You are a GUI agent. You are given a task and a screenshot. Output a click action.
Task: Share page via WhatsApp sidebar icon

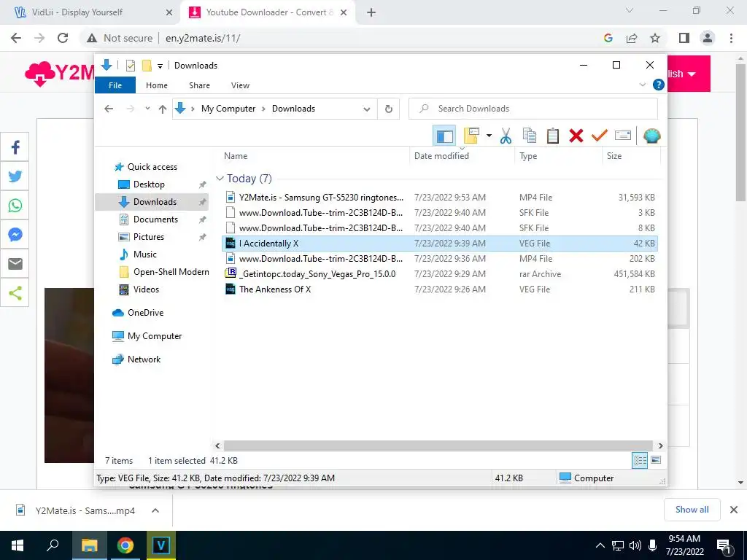(x=15, y=205)
